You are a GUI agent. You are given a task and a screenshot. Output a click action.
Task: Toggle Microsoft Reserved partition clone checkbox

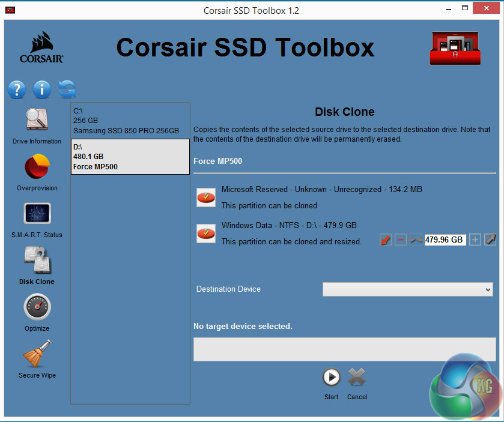click(x=206, y=197)
